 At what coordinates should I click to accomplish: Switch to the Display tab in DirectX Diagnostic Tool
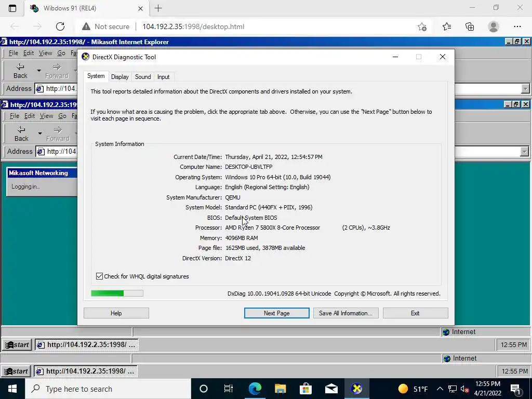[120, 77]
